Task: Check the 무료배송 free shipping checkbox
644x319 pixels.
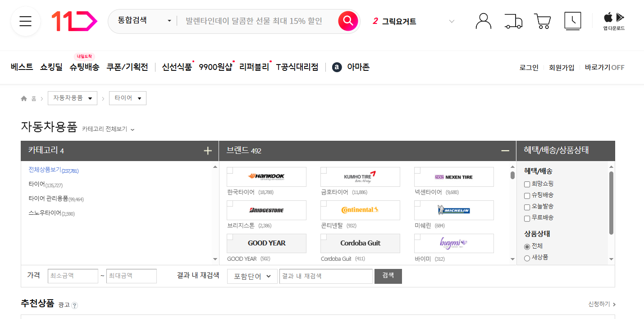Action: tap(527, 218)
